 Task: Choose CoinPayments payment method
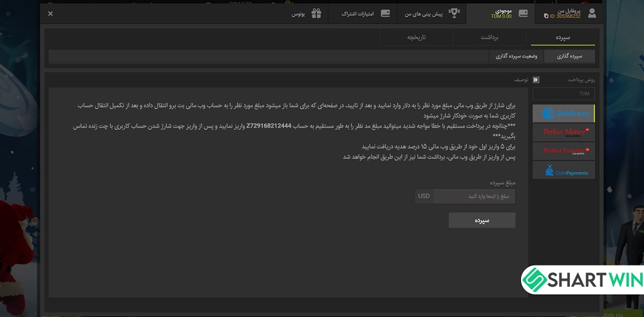tap(563, 170)
